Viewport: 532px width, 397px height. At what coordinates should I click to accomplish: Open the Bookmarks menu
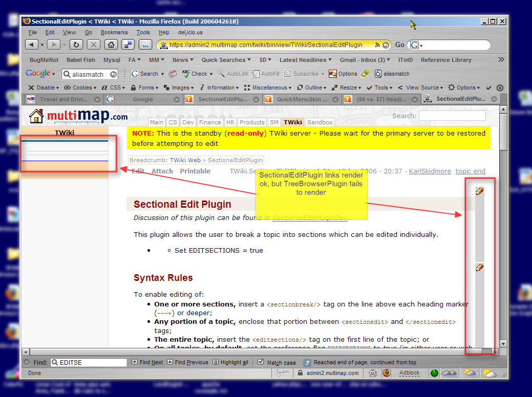click(x=114, y=32)
